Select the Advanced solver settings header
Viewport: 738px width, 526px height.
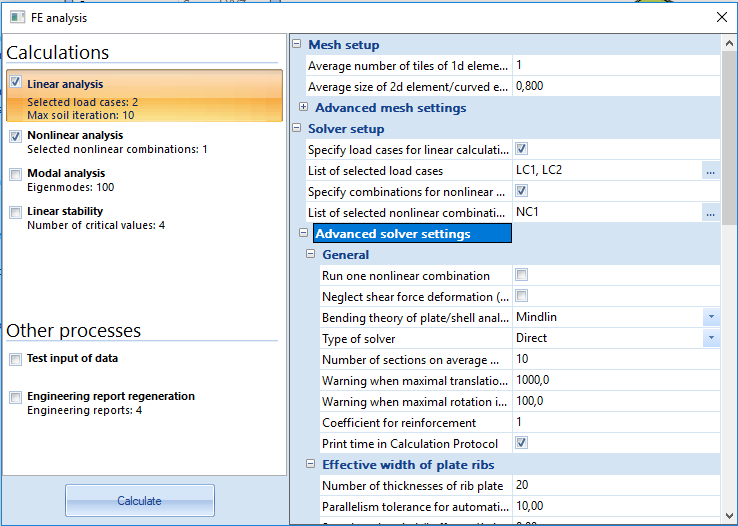point(412,234)
